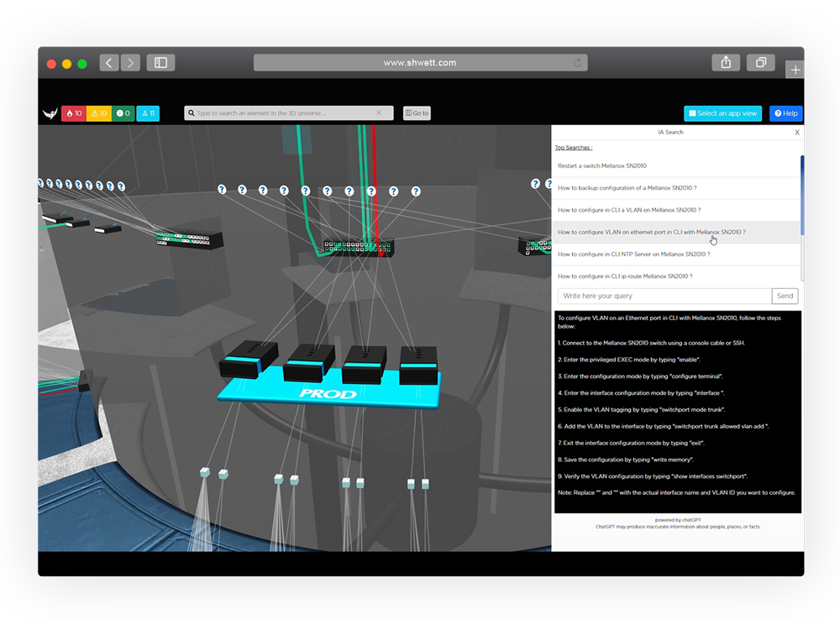Click the www.shwett.com address bar

[x=421, y=63]
